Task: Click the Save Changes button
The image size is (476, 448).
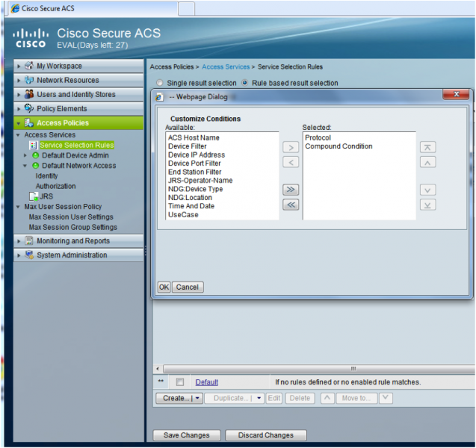Action: pos(186,435)
